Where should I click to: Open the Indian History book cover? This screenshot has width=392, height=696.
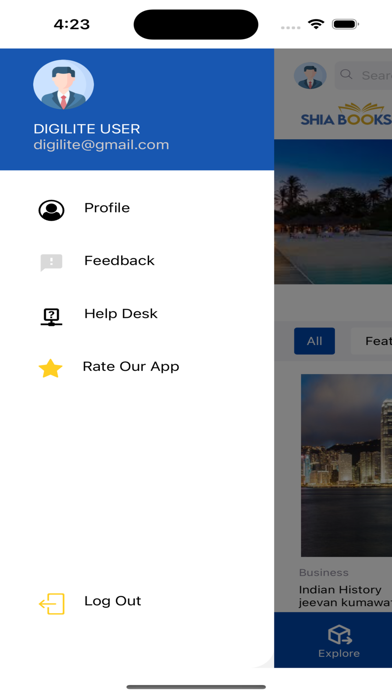(346, 465)
